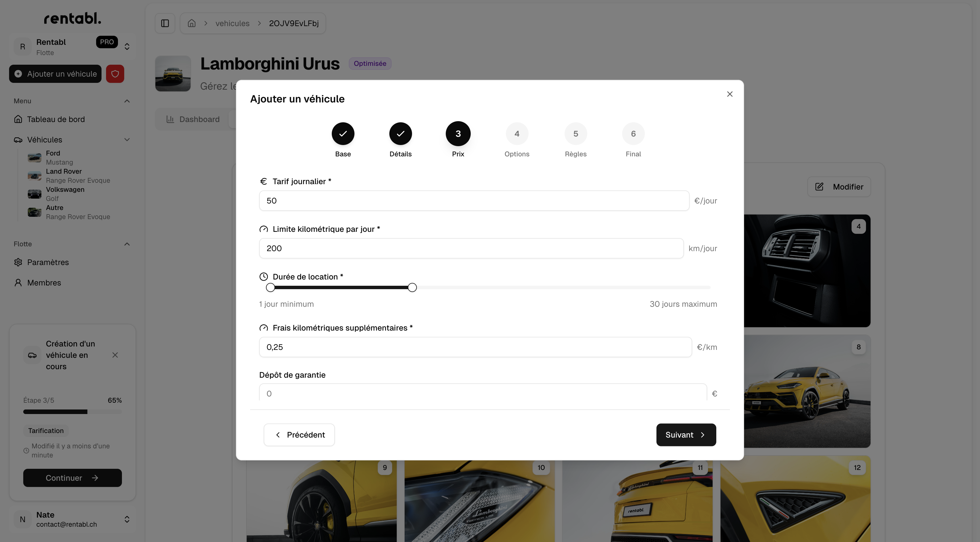Go to home via breadcrumb house icon
The height and width of the screenshot is (542, 980).
[192, 23]
